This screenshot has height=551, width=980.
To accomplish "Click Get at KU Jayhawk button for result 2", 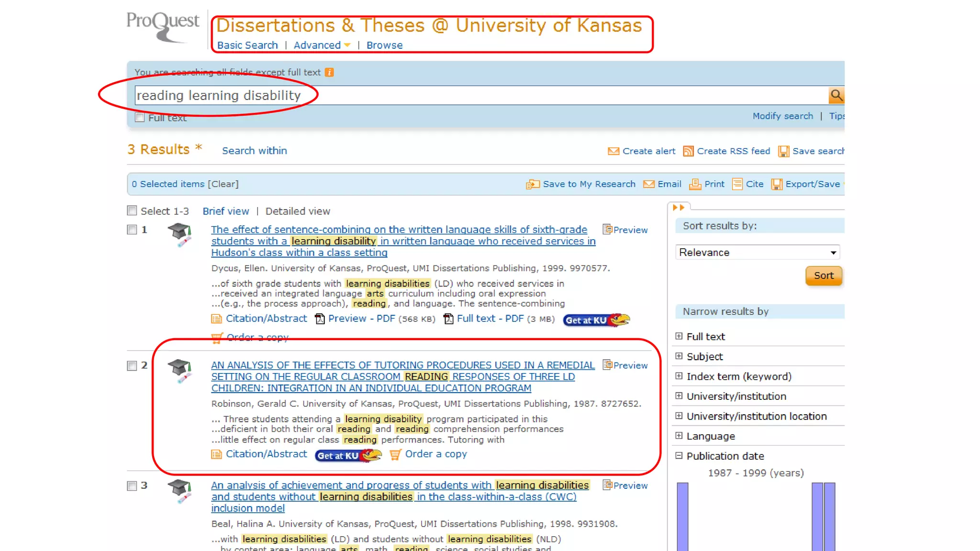I will [348, 455].
